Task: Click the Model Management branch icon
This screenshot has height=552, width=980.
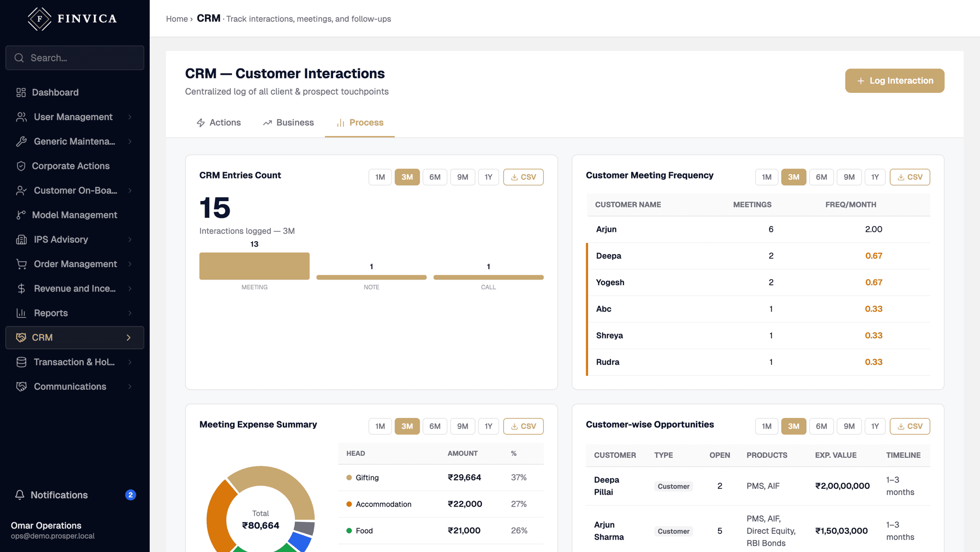Action: click(21, 215)
